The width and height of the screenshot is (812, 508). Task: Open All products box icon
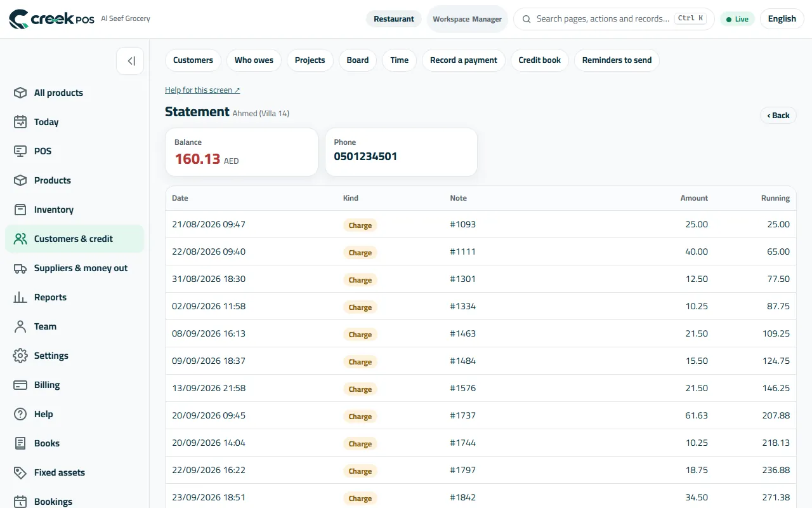pos(20,93)
